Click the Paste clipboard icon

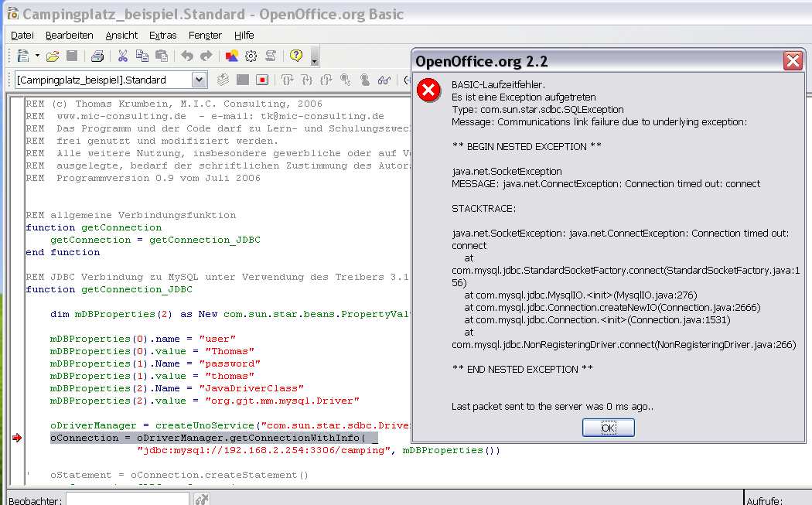(162, 56)
